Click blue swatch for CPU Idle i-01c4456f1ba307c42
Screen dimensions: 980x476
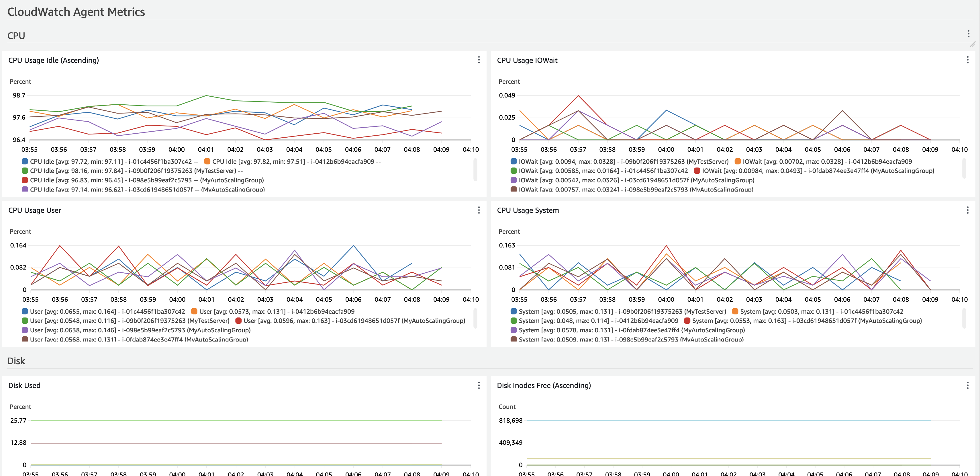pos(25,161)
